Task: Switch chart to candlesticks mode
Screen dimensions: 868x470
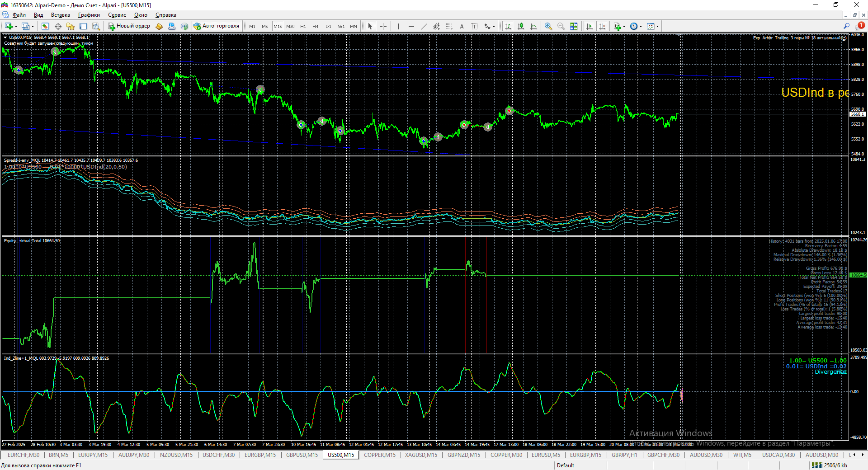Action: pyautogui.click(x=521, y=26)
